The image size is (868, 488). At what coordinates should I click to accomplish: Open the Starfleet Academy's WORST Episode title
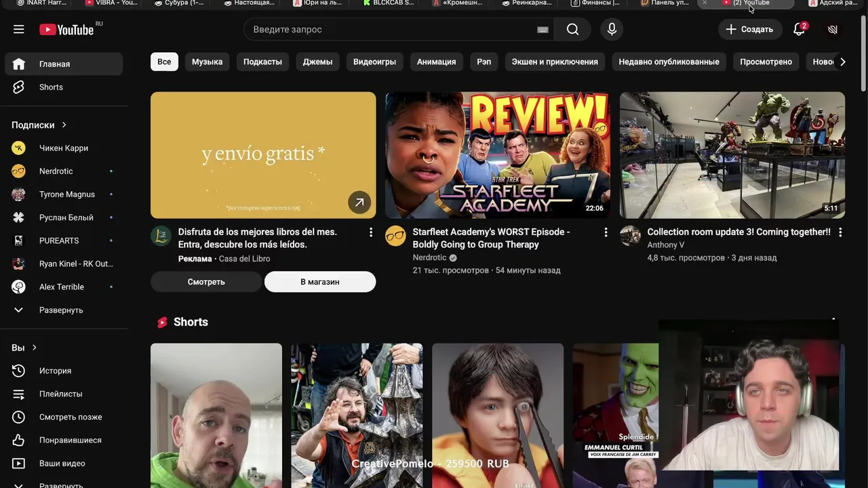pyautogui.click(x=491, y=238)
